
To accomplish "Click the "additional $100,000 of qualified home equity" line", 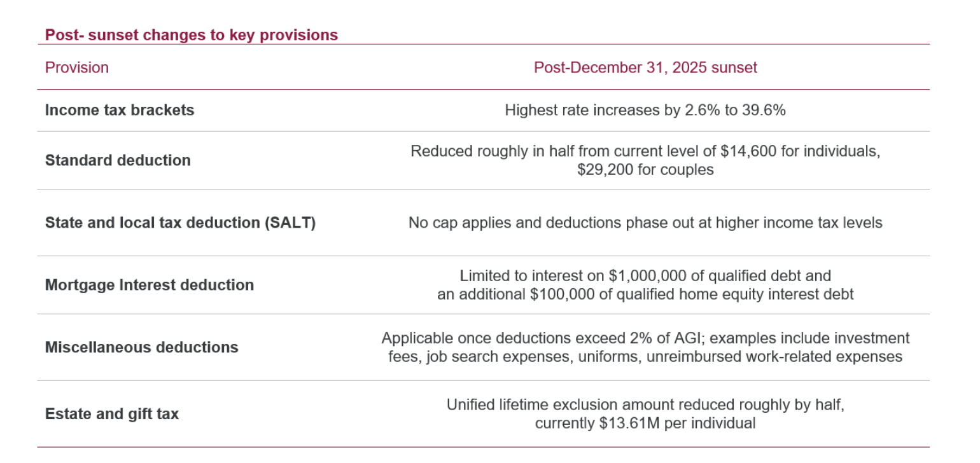I will click(x=645, y=294).
